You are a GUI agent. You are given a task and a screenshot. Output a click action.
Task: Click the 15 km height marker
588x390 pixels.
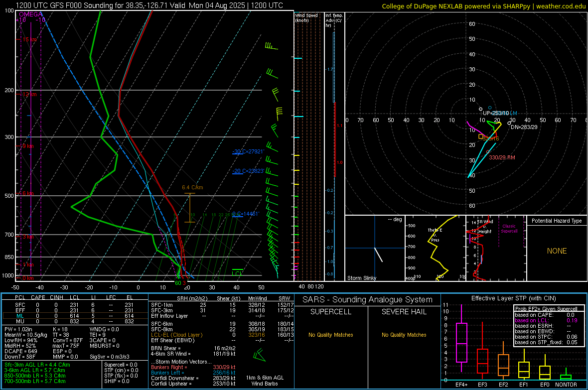pos(30,39)
